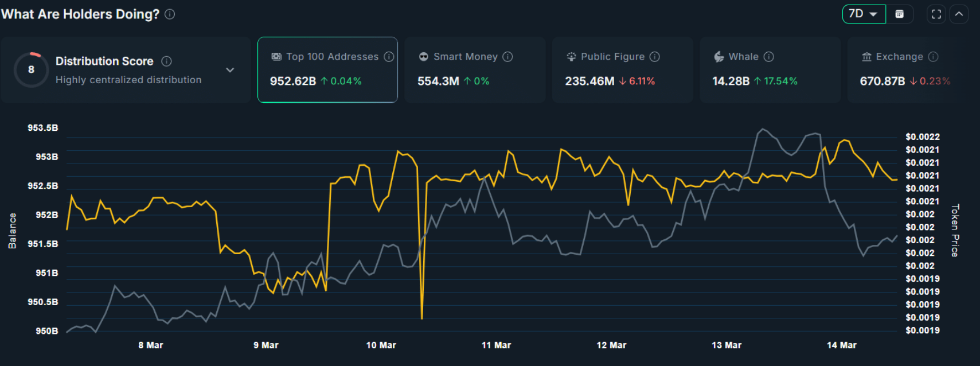Click info icon next to Distribution Score
Screen dimensions: 980x366
pos(167,61)
